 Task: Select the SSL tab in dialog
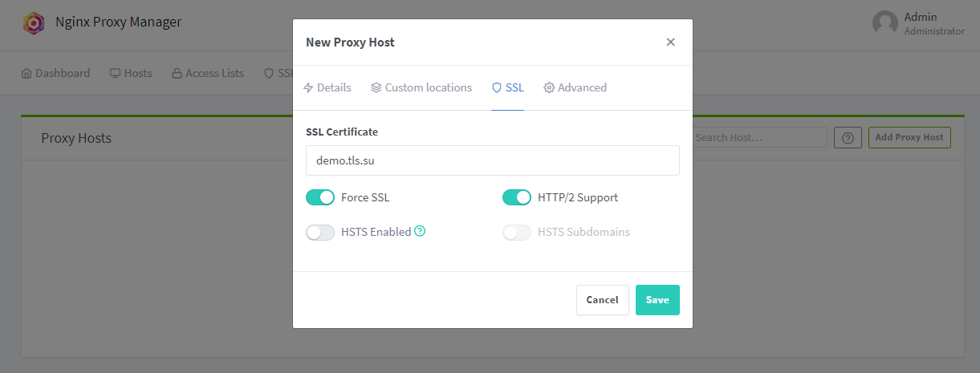pos(508,87)
